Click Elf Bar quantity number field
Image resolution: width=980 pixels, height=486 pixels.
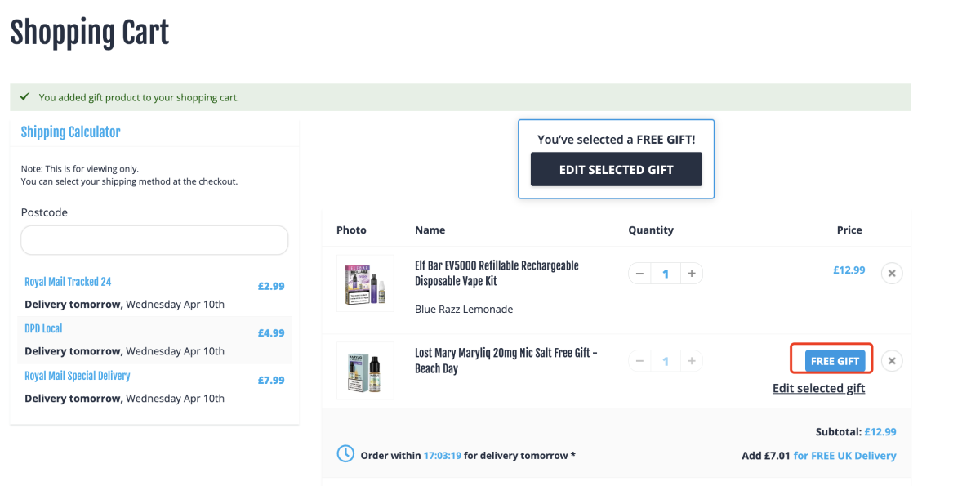click(x=666, y=274)
